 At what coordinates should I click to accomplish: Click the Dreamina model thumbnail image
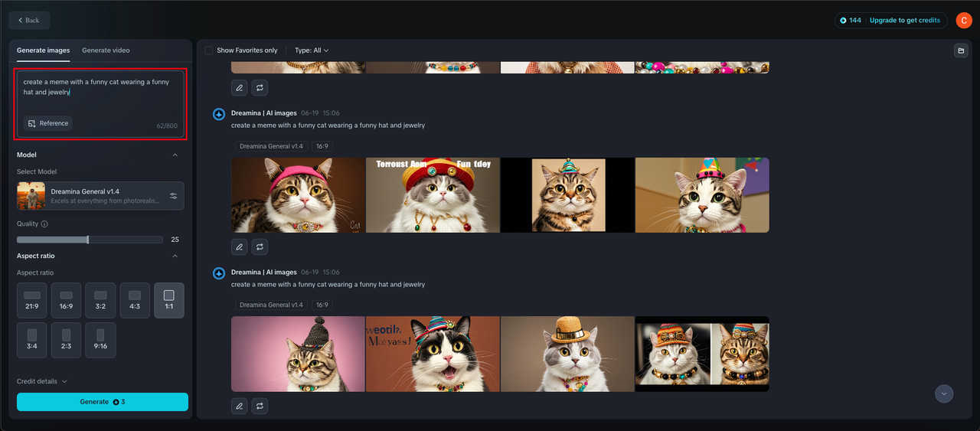(31, 196)
